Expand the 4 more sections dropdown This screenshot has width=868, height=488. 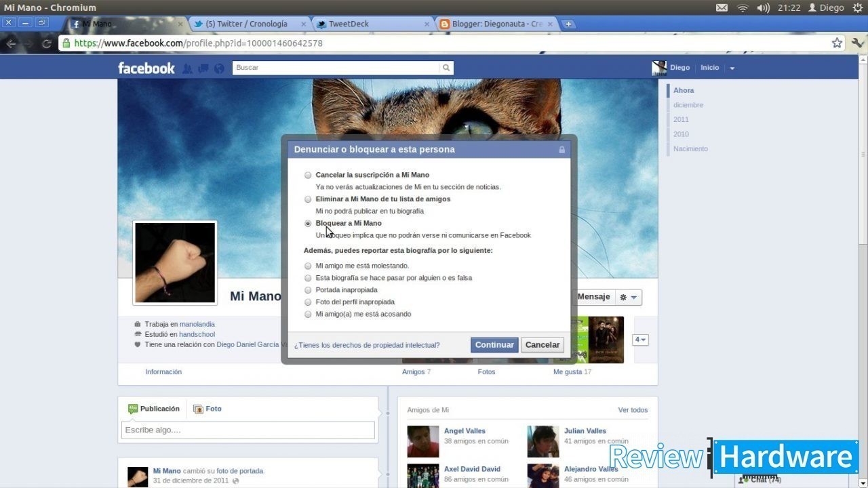[640, 340]
